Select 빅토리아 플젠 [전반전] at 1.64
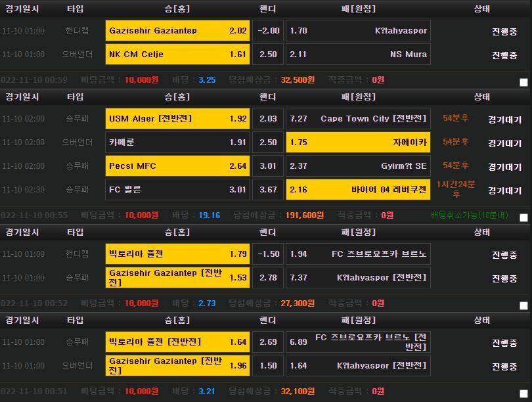Viewport: 532px width, 402px height. click(177, 342)
